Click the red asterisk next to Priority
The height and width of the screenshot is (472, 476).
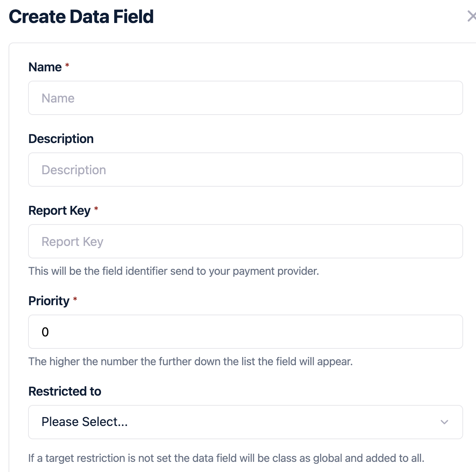[75, 299]
